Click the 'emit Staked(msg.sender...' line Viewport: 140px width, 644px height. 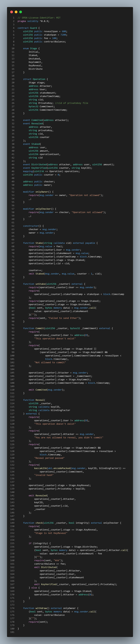[x=65, y=274]
